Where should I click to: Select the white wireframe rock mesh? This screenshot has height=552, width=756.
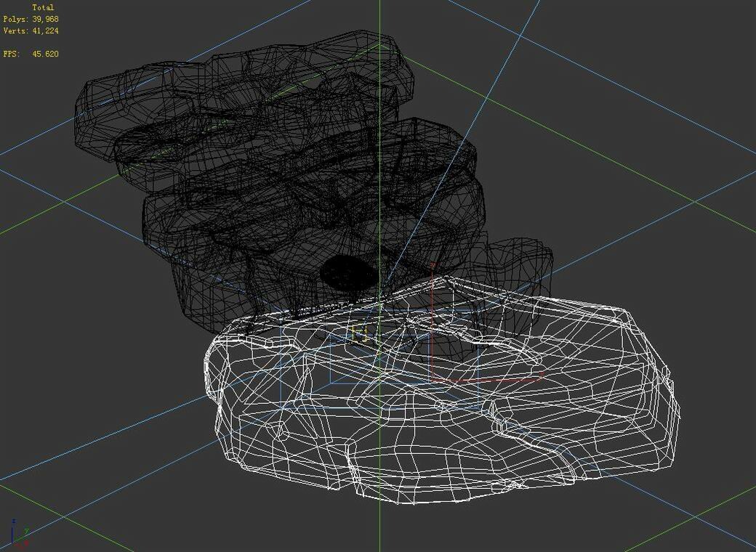pyautogui.click(x=441, y=390)
